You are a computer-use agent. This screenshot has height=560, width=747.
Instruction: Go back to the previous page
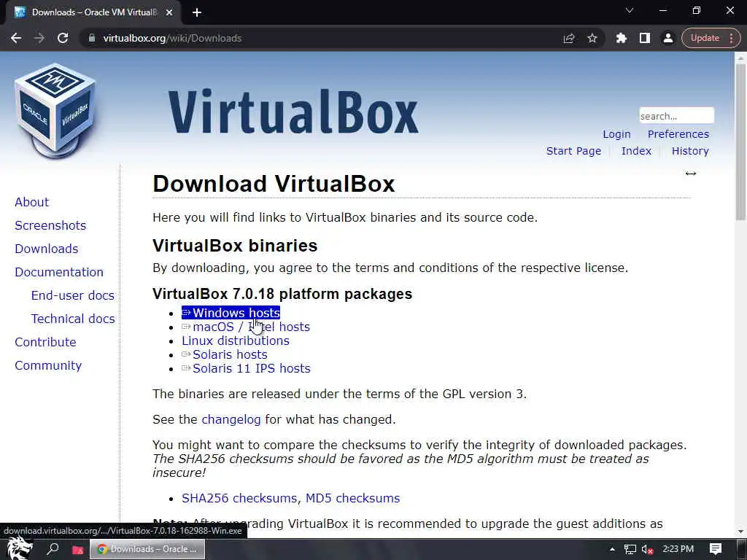click(16, 38)
